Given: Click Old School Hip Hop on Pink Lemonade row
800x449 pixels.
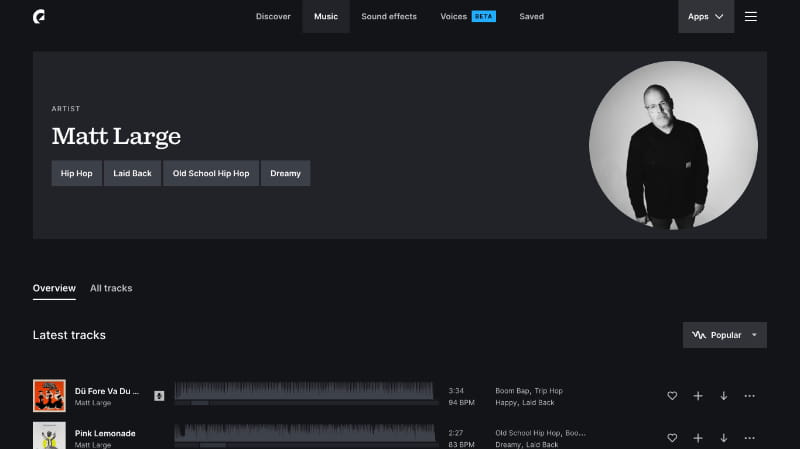Looking at the screenshot, I should 528,433.
